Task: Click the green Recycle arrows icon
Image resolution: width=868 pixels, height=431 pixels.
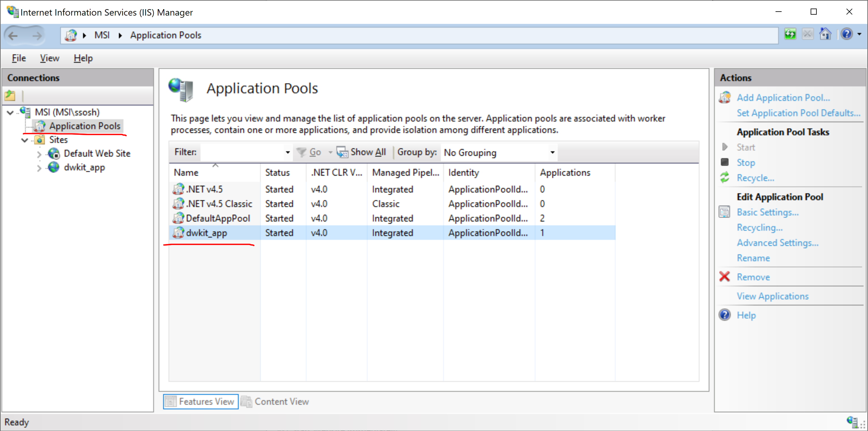Action: [x=725, y=178]
